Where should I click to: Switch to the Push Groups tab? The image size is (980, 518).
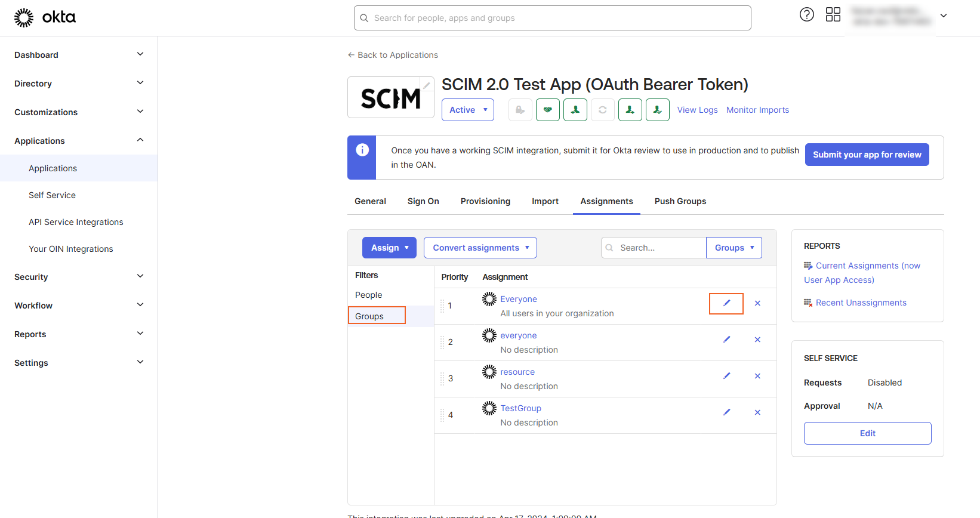coord(680,201)
